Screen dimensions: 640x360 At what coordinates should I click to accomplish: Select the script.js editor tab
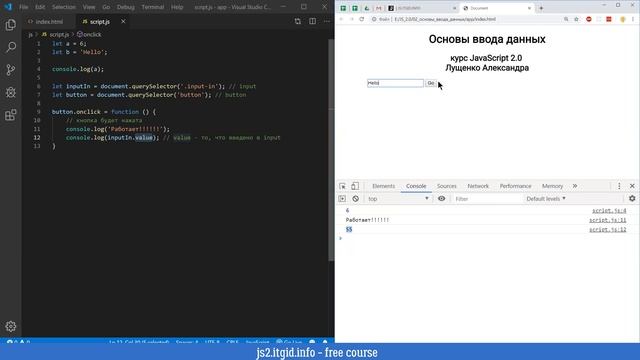[100, 22]
